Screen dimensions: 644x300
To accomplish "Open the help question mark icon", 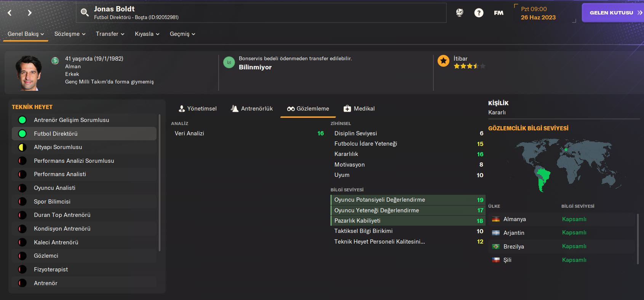I will coord(479,13).
